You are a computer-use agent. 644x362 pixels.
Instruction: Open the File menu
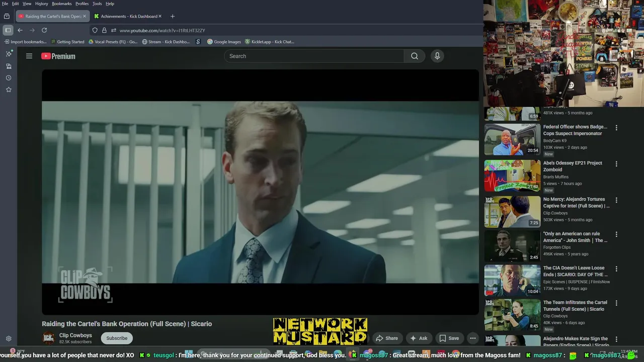point(5,4)
